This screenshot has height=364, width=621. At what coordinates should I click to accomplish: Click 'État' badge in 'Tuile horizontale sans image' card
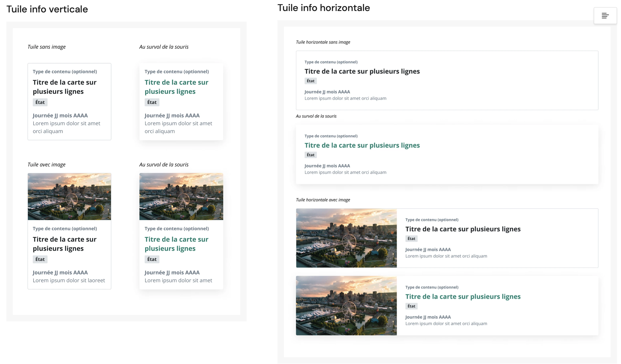point(310,81)
